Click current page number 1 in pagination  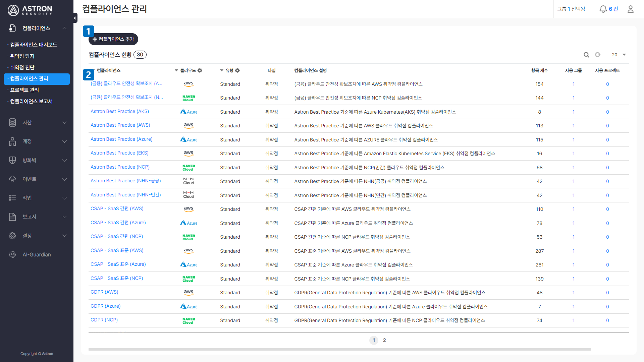(x=374, y=340)
